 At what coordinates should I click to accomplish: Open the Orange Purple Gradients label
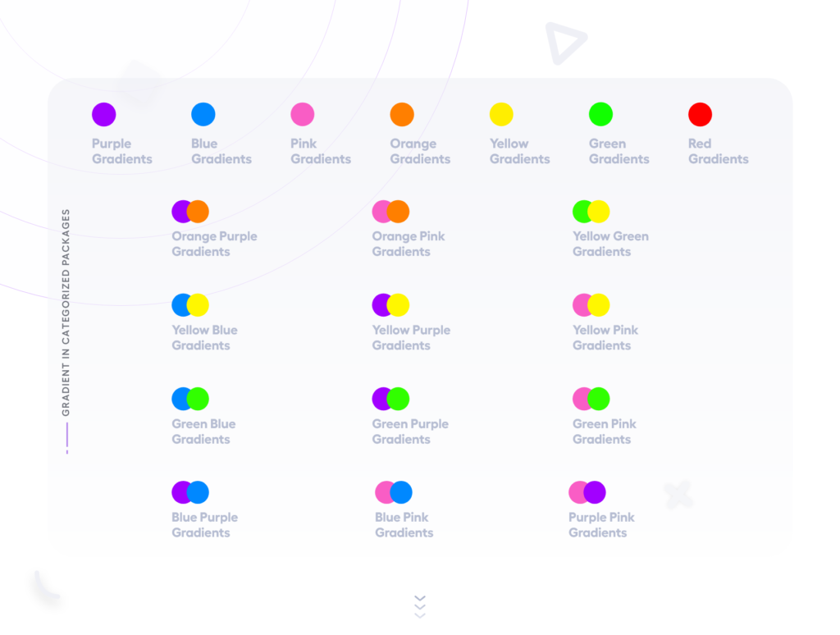click(x=214, y=244)
